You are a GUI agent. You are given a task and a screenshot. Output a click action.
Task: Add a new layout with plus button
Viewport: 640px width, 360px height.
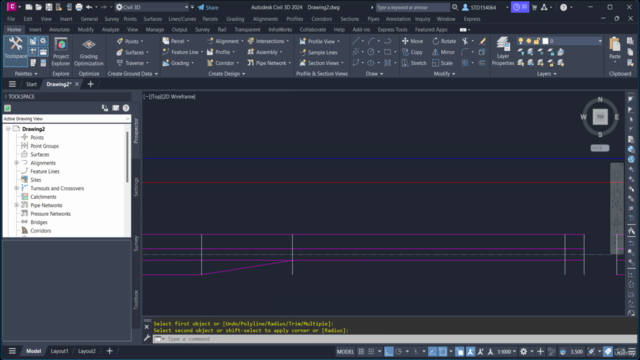pos(109,351)
